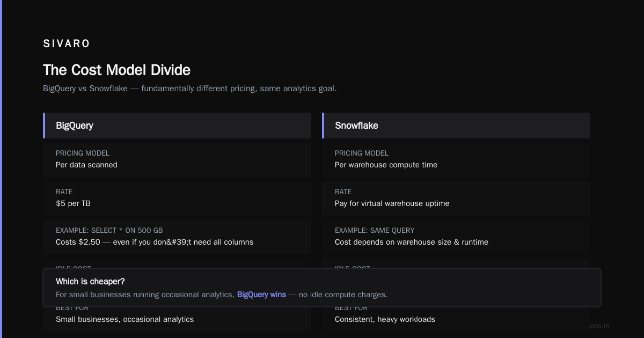
Task: Click the PRICING MODEL label under BigQuery
Action: coord(83,153)
